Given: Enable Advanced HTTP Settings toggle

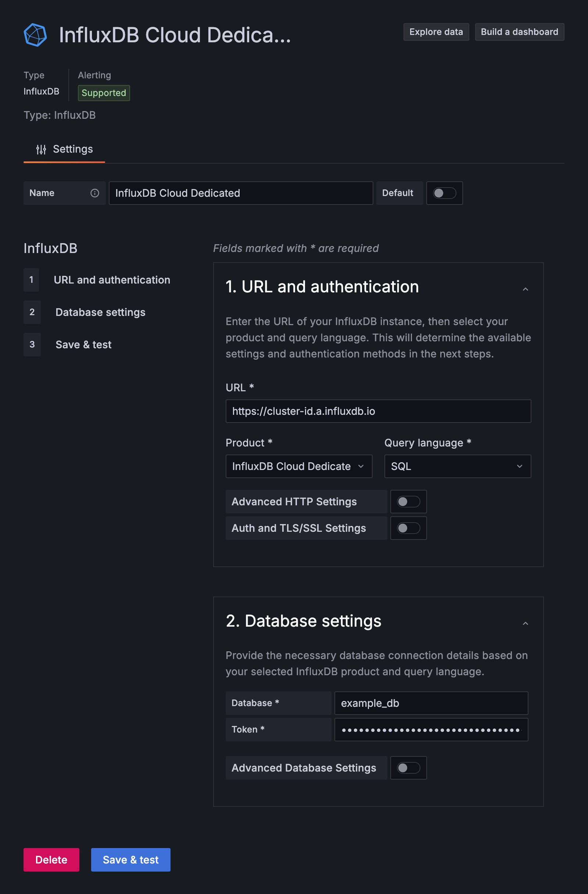Looking at the screenshot, I should [408, 502].
